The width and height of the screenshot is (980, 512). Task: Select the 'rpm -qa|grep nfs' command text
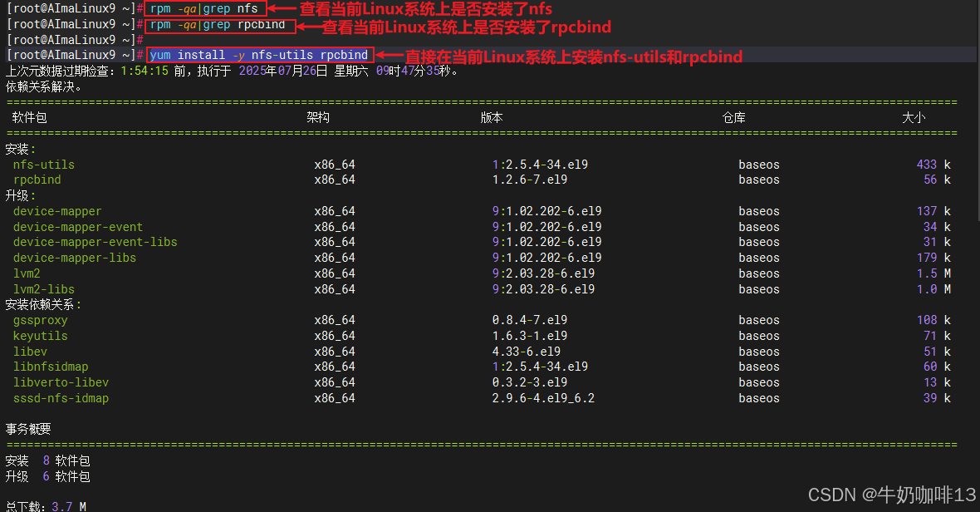point(203,9)
